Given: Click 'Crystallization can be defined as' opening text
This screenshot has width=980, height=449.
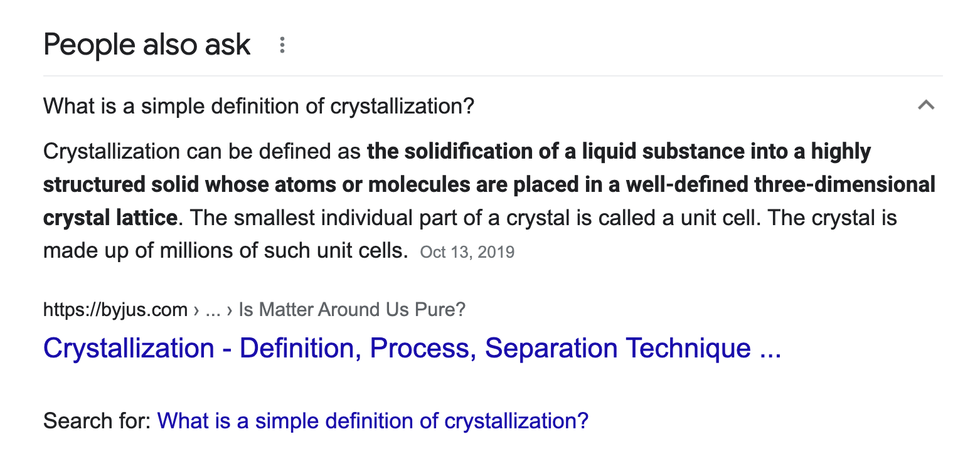Looking at the screenshot, I should pos(202,152).
